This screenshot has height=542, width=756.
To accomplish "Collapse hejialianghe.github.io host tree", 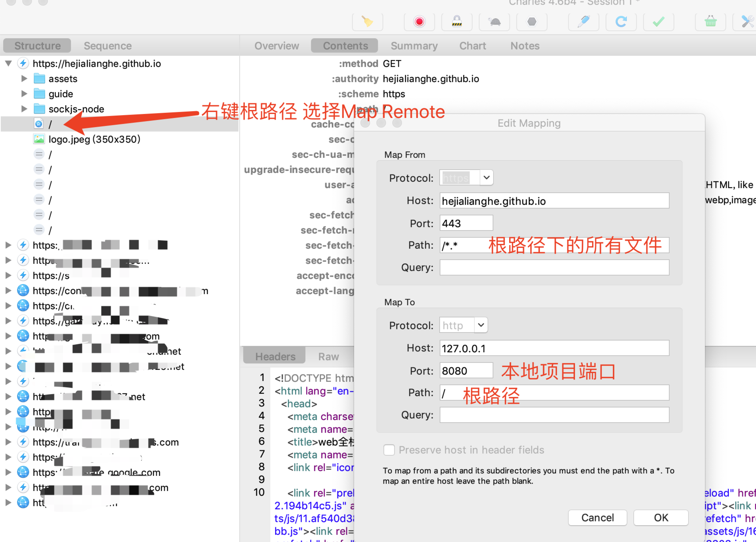I will (x=9, y=63).
